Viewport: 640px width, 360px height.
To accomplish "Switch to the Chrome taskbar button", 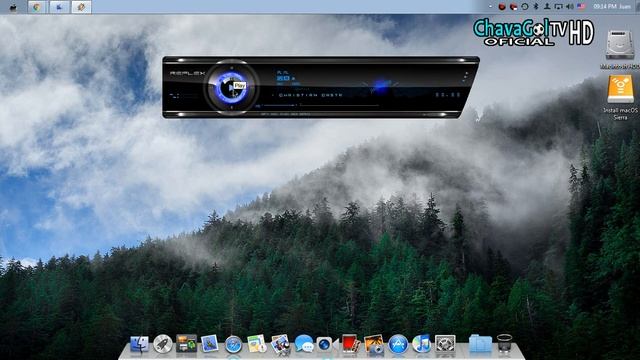I will coord(37,7).
